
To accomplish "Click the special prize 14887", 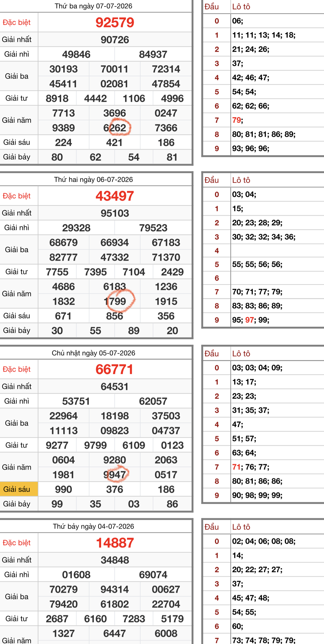I will [115, 543].
